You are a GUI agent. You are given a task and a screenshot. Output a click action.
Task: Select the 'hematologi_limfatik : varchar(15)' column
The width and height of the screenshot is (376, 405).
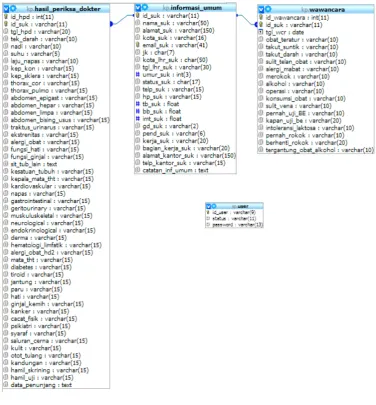tap(56, 245)
